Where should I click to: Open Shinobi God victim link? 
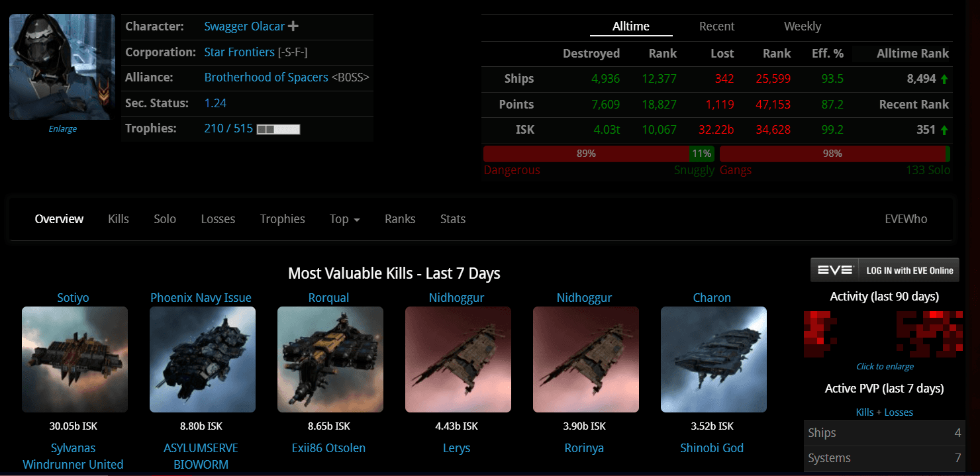click(712, 448)
